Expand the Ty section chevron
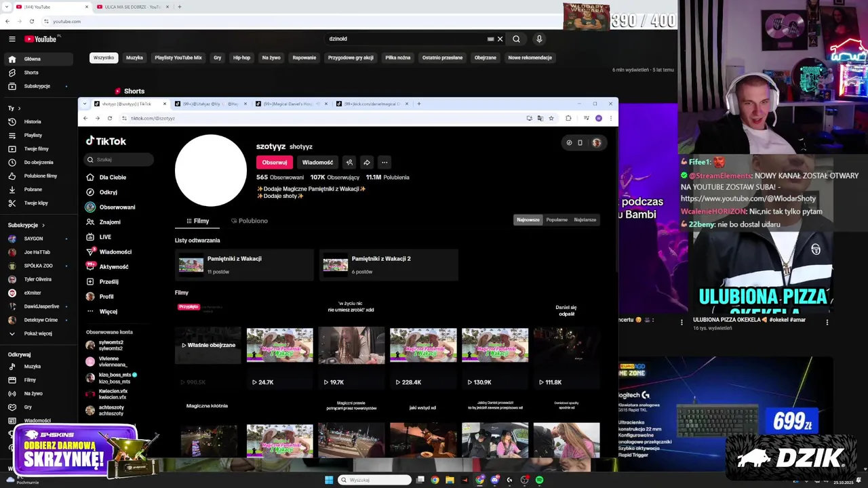The height and width of the screenshot is (488, 868). click(19, 108)
